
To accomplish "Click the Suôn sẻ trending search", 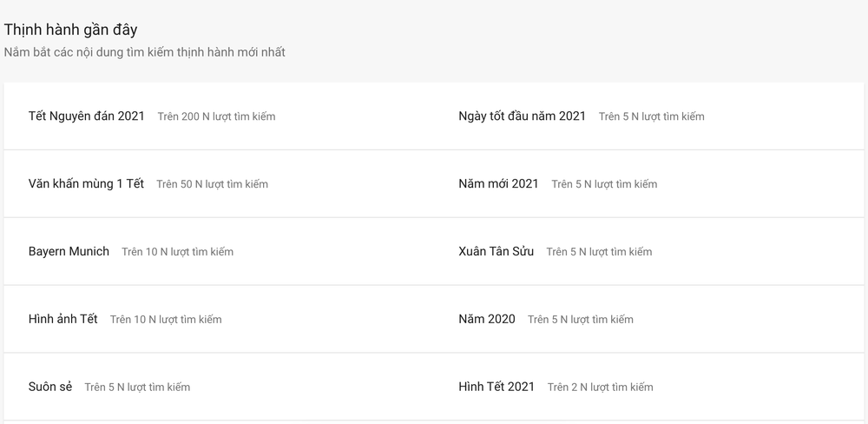I will point(49,387).
